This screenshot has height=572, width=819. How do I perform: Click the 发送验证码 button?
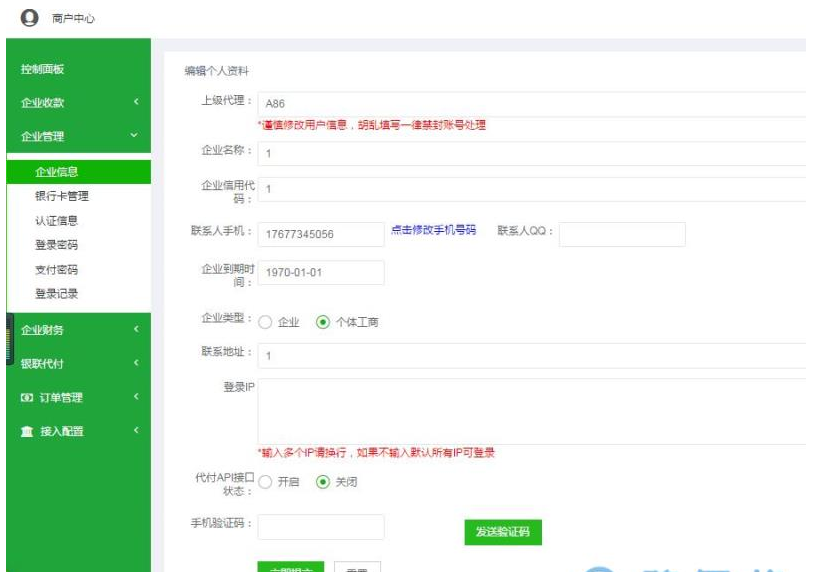(x=502, y=533)
